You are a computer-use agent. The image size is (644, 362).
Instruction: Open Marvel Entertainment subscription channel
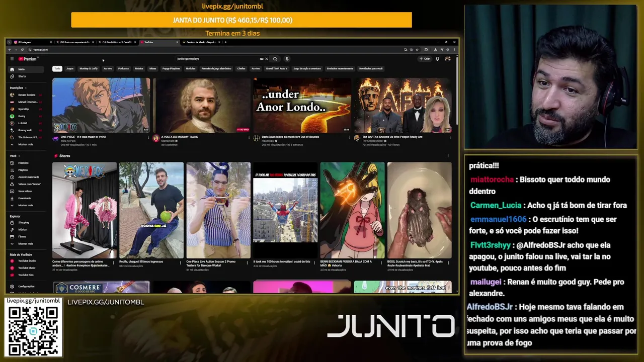coord(25,102)
